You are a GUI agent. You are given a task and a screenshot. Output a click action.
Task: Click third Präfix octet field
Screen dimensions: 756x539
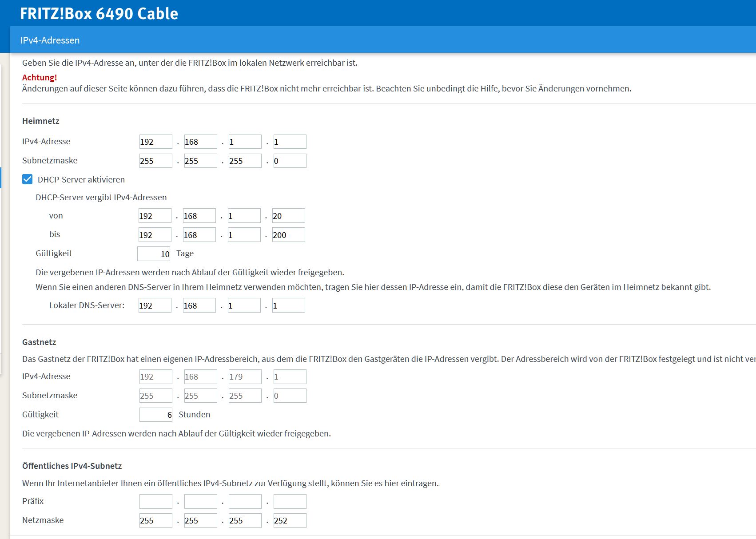coord(245,501)
